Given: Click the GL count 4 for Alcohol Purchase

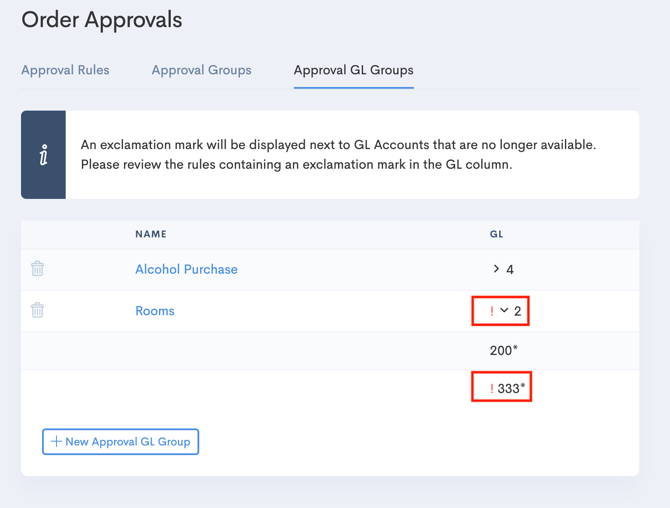Looking at the screenshot, I should (510, 269).
